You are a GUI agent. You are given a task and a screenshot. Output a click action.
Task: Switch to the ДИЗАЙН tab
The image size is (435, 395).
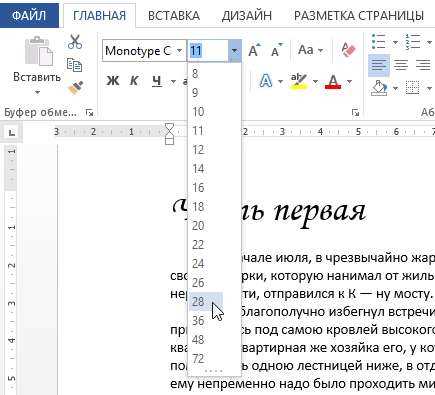(x=247, y=16)
